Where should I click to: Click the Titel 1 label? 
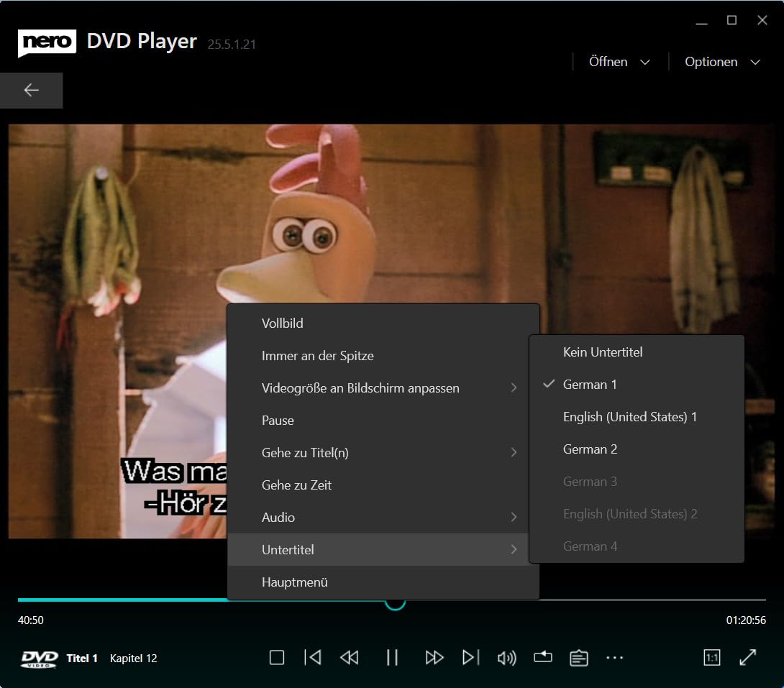[x=82, y=659]
